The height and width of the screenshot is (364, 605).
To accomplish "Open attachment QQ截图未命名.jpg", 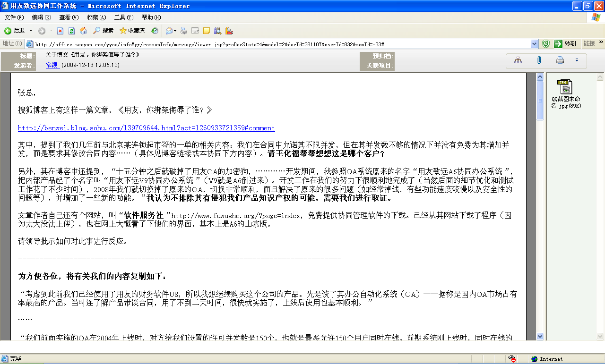I will click(x=565, y=94).
